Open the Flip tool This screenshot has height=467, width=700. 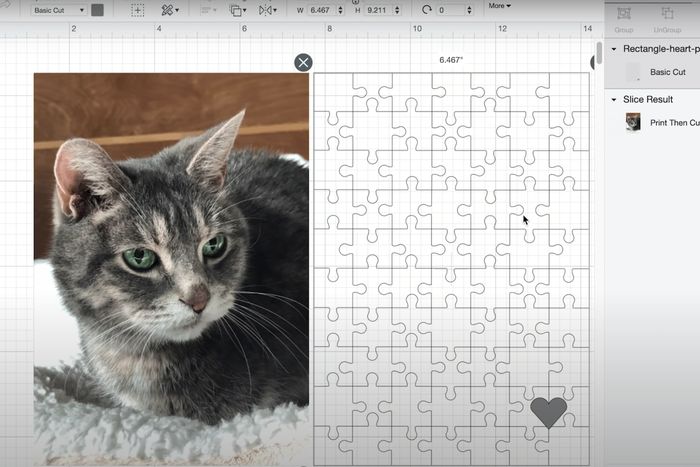point(268,10)
